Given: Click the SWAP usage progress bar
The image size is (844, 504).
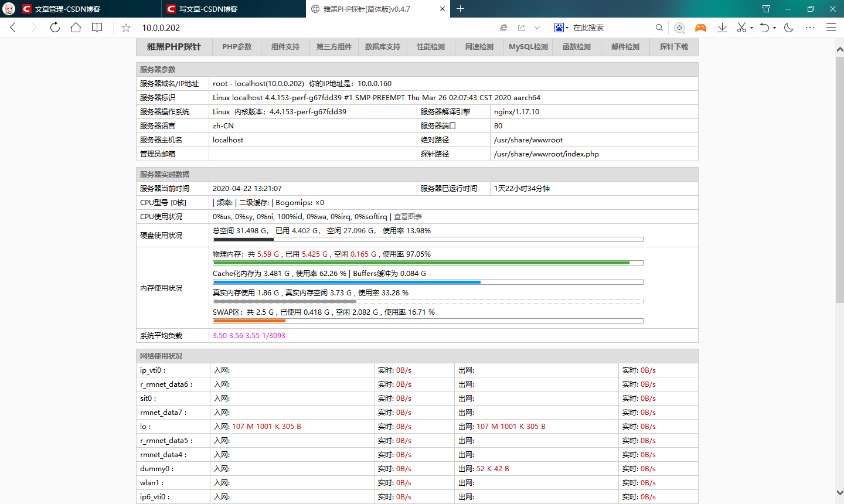Looking at the screenshot, I should tap(428, 321).
